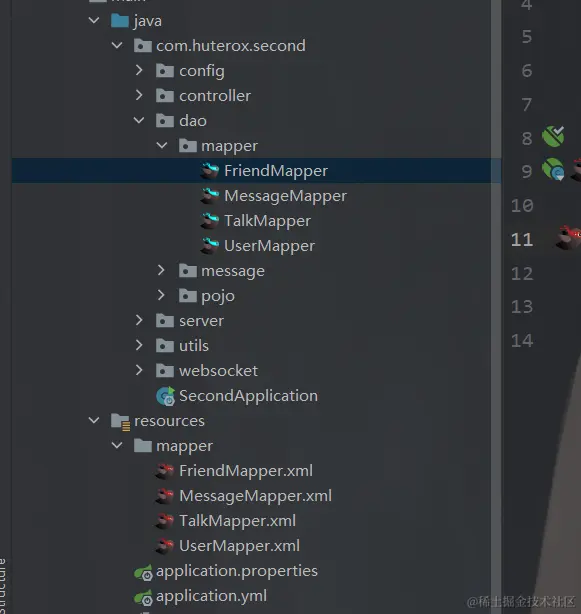Click the green gutter icon on line 9
Image resolution: width=581 pixels, height=614 pixels.
553,169
